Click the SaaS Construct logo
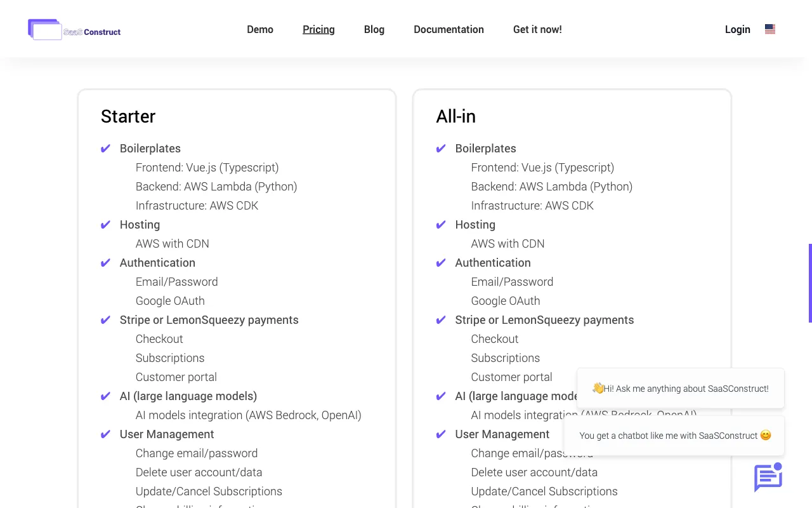This screenshot has width=812, height=508. pos(74,29)
